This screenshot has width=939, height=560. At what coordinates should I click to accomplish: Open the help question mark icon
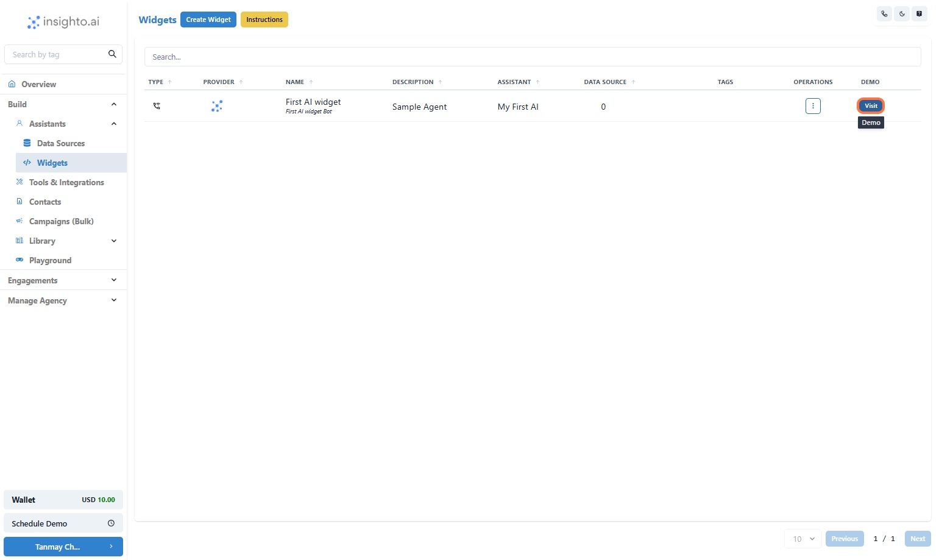click(x=920, y=13)
